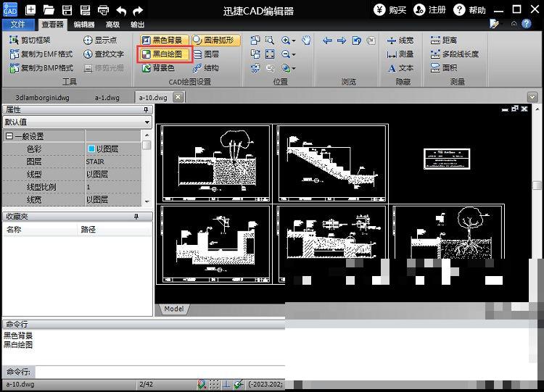This screenshot has width=544, height=392.
Task: Pin the 属性 properties panel
Action: (146, 110)
